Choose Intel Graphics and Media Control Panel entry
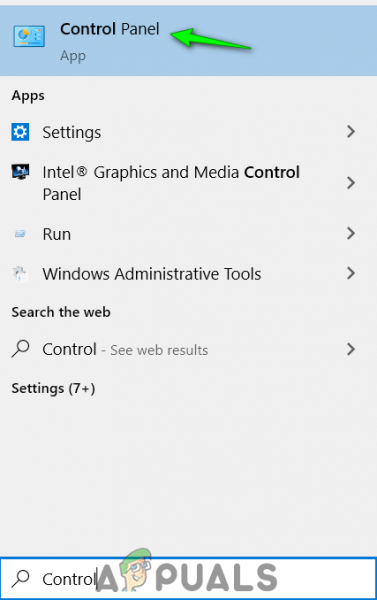The image size is (377, 600). coord(188,183)
